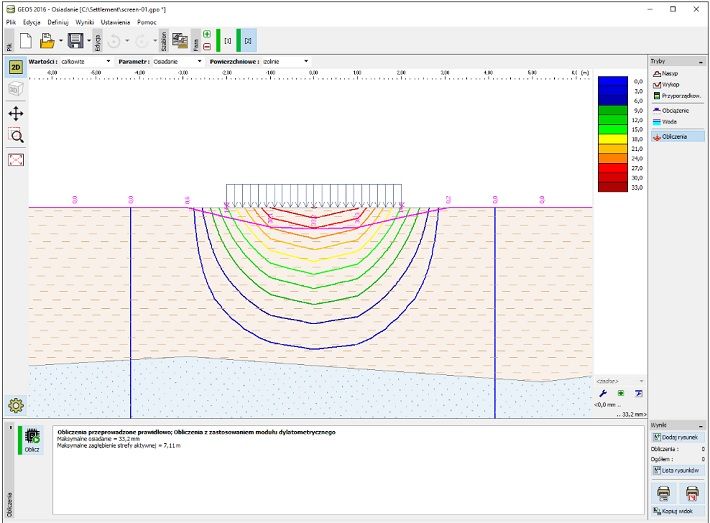
Task: Fit drawing to window with extents icon
Action: click(x=16, y=159)
